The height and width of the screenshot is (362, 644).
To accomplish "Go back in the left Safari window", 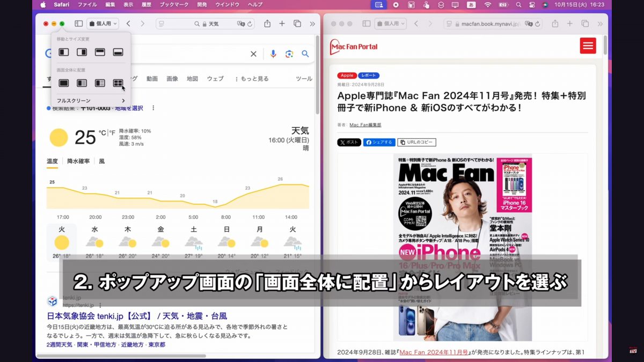I will 128,24.
